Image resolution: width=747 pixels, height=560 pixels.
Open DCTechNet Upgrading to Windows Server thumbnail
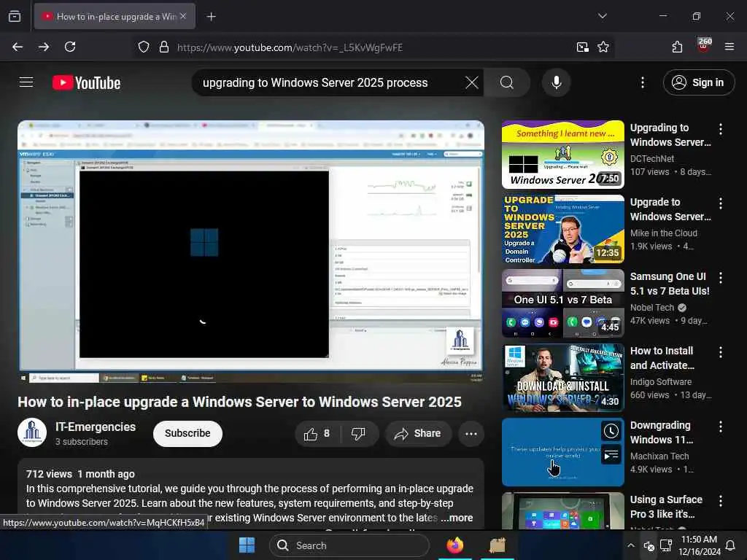click(x=562, y=155)
